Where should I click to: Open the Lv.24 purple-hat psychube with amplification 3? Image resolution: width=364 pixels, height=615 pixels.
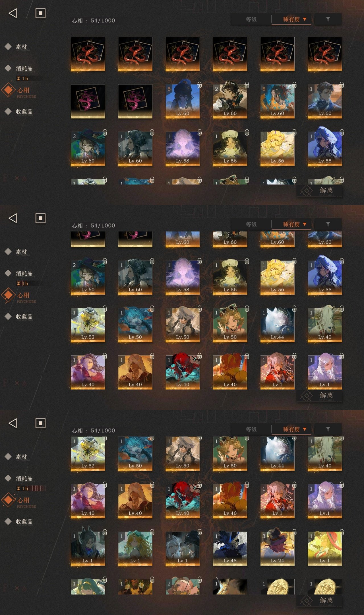pos(277,548)
